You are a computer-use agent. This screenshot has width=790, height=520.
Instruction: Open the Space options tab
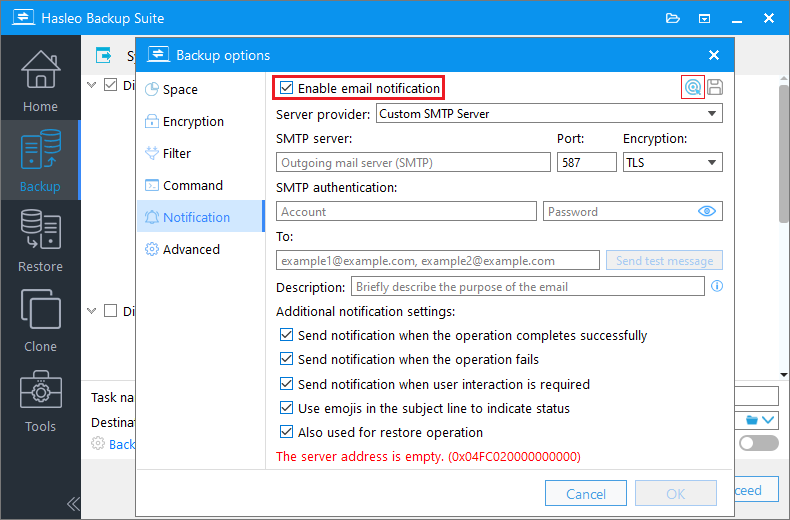(x=200, y=89)
